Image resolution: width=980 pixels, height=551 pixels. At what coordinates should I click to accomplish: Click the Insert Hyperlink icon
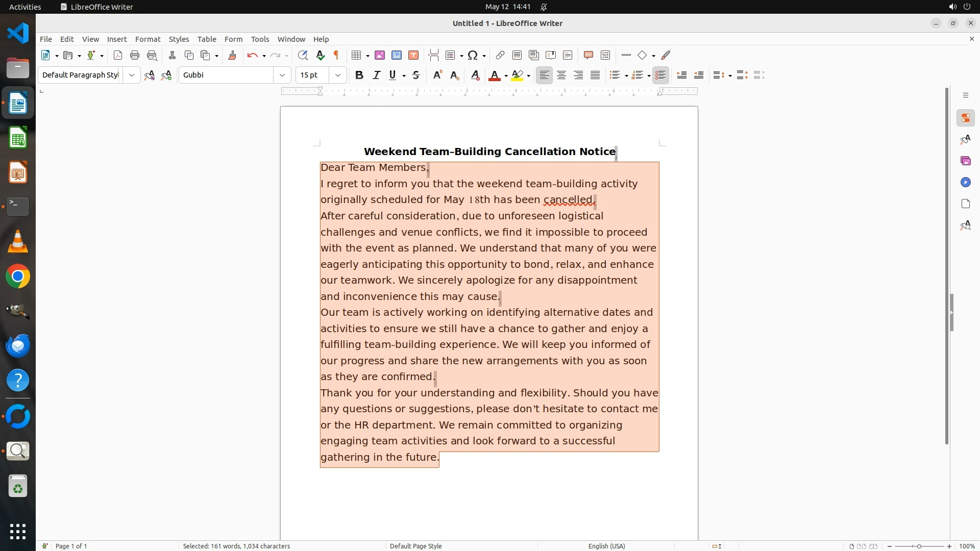[500, 55]
